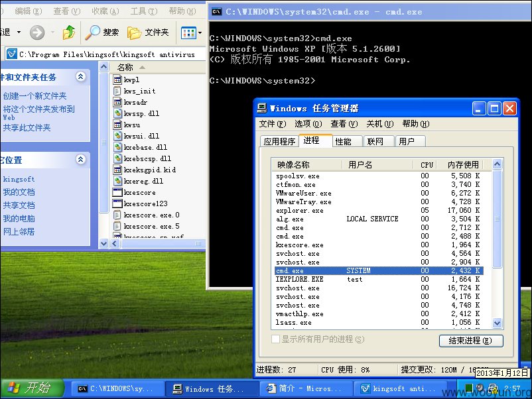Click the 'Make a new folder' (创建一个新文件夹) link
The height and width of the screenshot is (399, 532).
point(34,96)
